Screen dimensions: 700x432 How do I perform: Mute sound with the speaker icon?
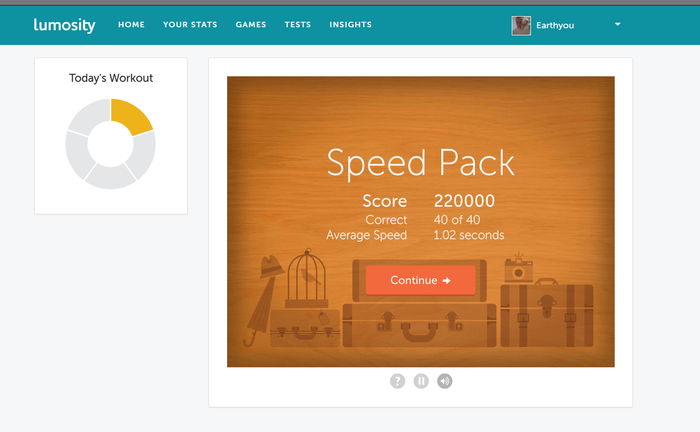[445, 381]
